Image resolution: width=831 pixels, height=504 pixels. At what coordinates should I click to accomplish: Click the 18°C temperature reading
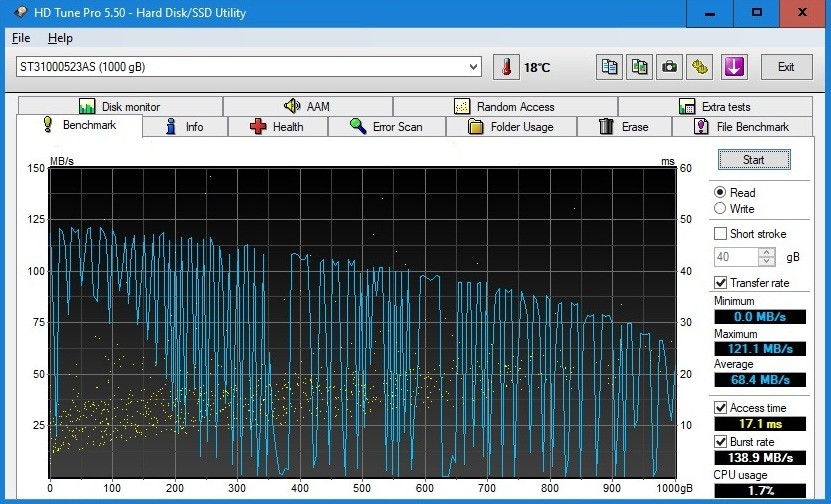click(537, 68)
